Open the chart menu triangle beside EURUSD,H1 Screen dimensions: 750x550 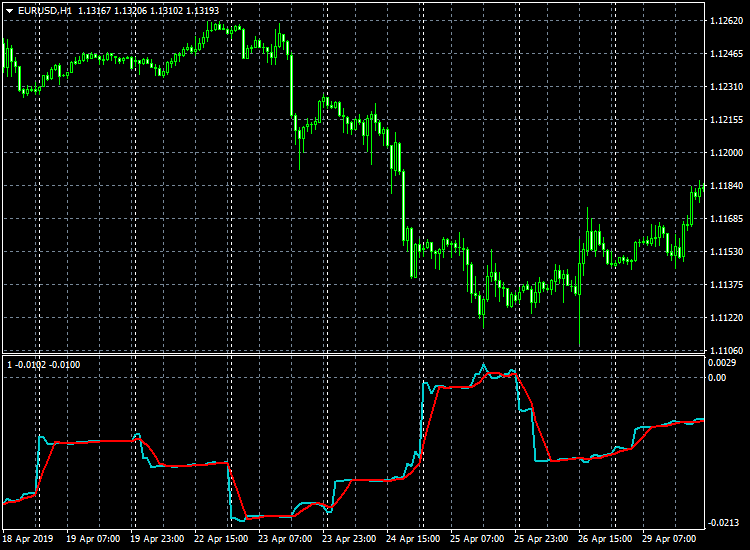point(10,11)
